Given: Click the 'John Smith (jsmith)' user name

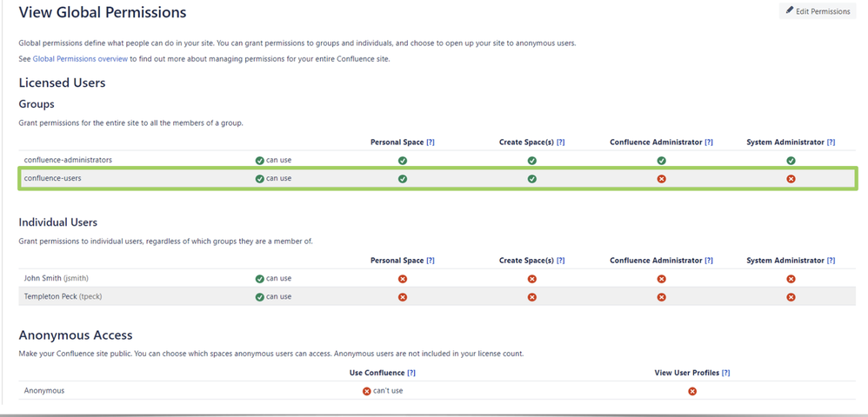Looking at the screenshot, I should tap(56, 278).
